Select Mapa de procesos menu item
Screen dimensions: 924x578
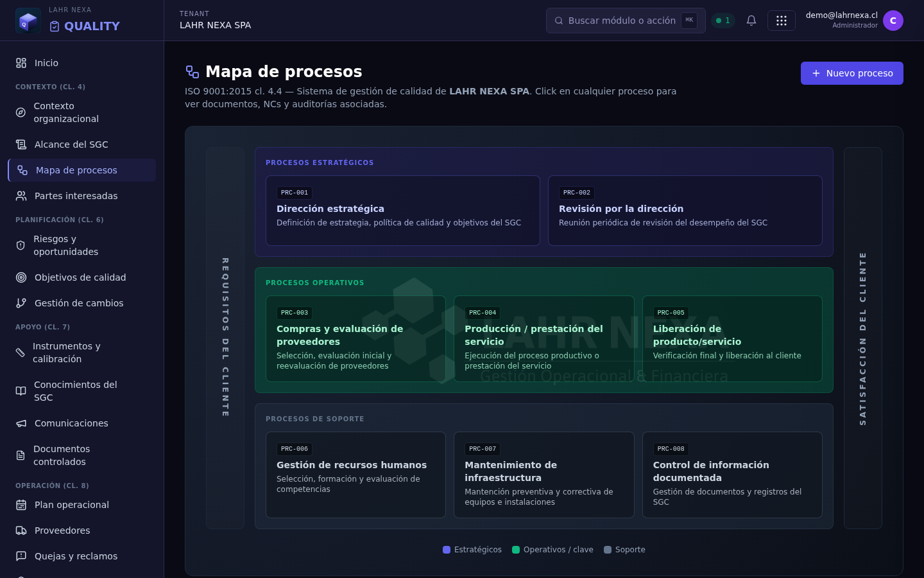[x=81, y=170]
